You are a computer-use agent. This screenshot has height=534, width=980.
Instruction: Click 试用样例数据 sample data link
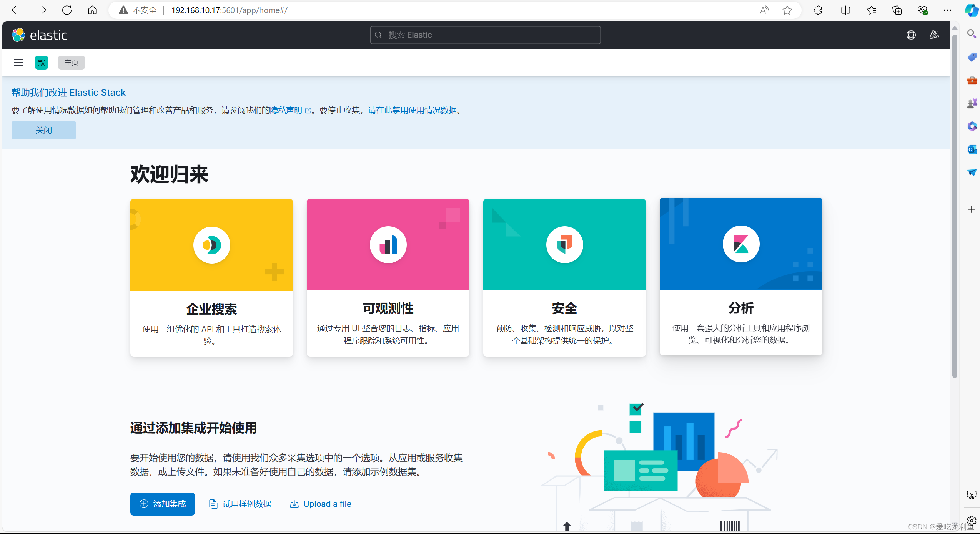tap(240, 504)
